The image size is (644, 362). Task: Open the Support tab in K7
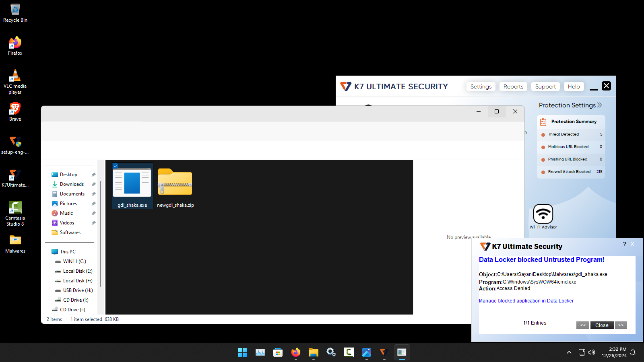click(x=545, y=86)
